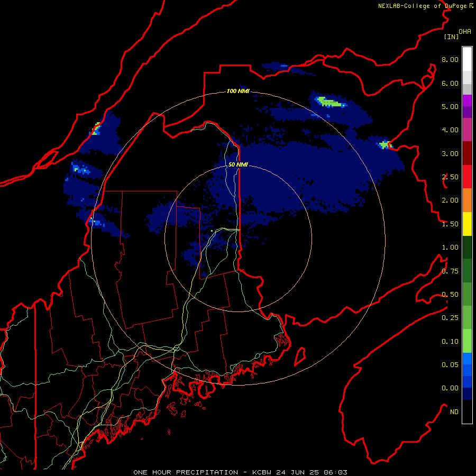Click the ND legend label
The image size is (476, 476).
tap(454, 412)
